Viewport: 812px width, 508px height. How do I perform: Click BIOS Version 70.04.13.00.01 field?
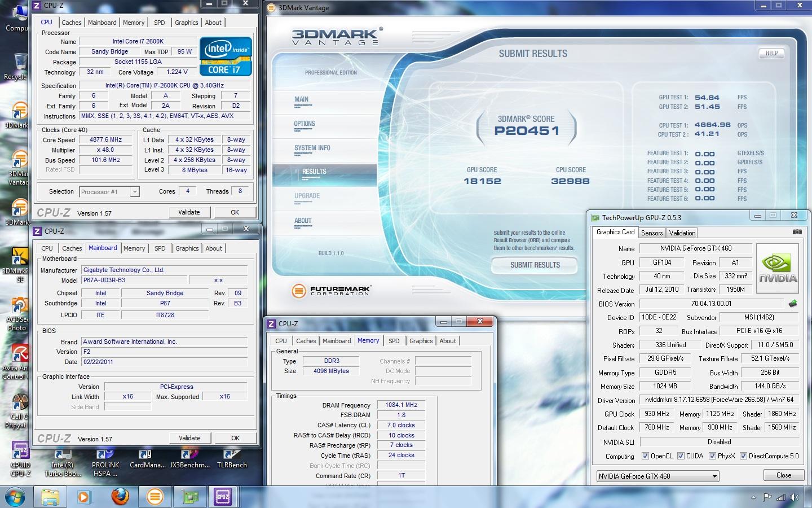point(712,304)
